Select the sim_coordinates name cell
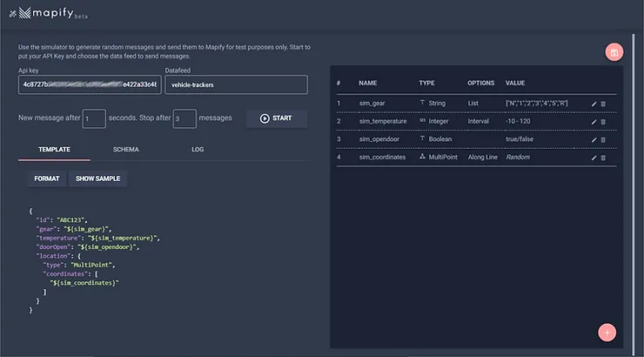Viewport: 644px width, 357px height. click(382, 158)
